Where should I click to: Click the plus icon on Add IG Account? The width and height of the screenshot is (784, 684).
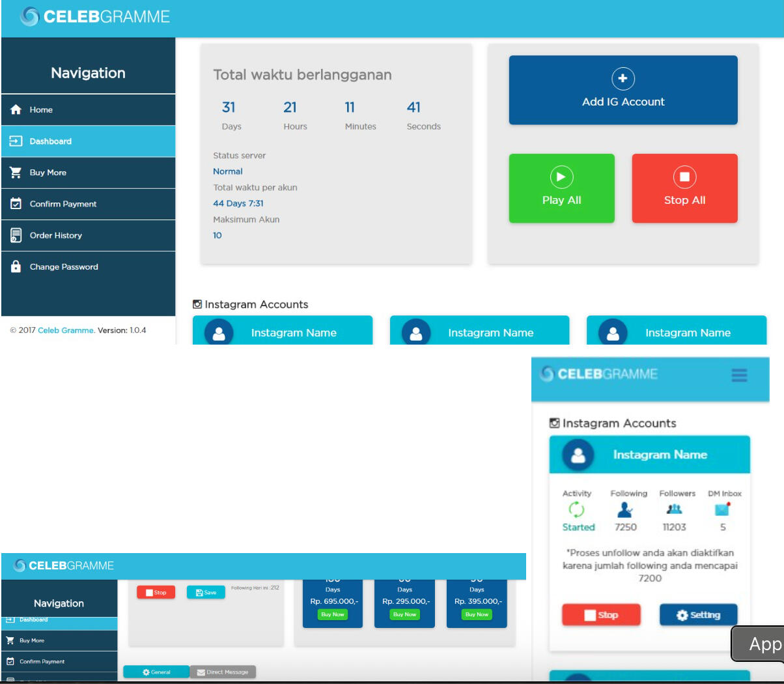click(623, 79)
